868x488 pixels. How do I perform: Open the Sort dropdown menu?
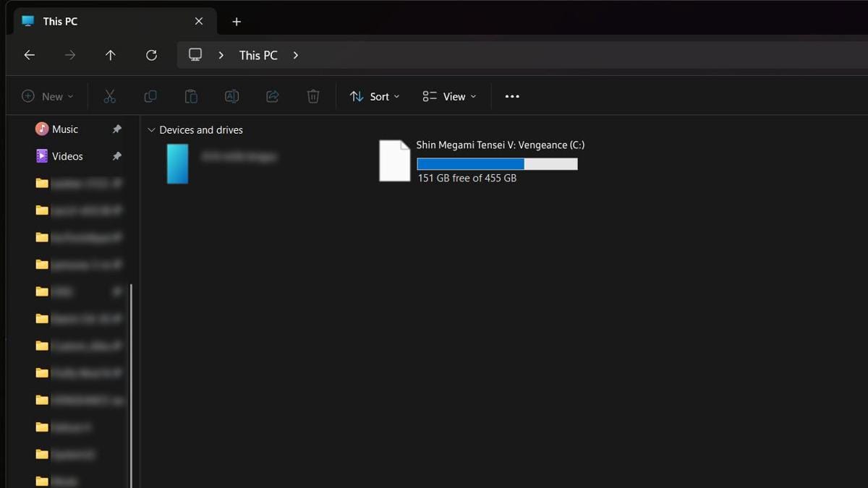(x=375, y=96)
